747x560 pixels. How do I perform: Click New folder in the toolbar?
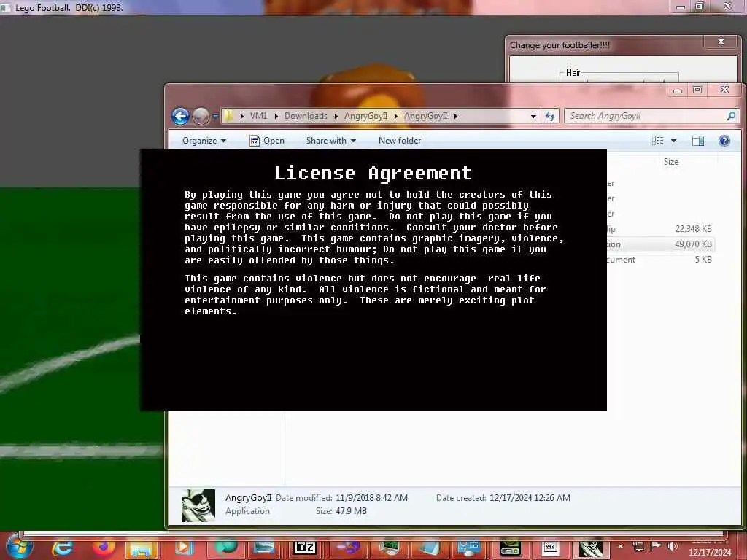(400, 141)
